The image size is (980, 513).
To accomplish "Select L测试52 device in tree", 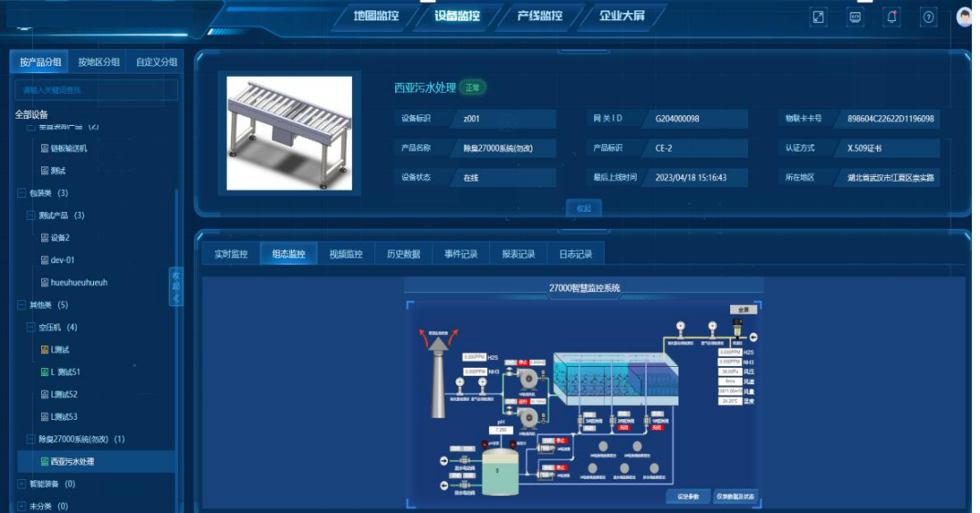I will (64, 394).
